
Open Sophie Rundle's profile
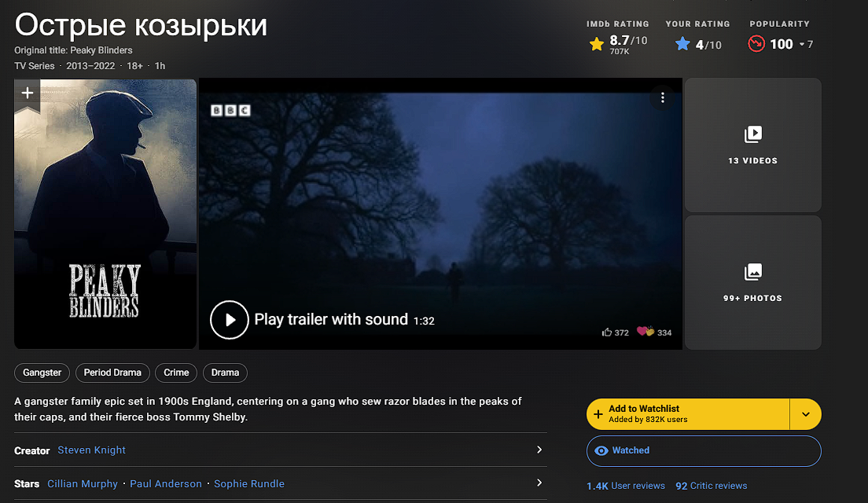(x=249, y=483)
